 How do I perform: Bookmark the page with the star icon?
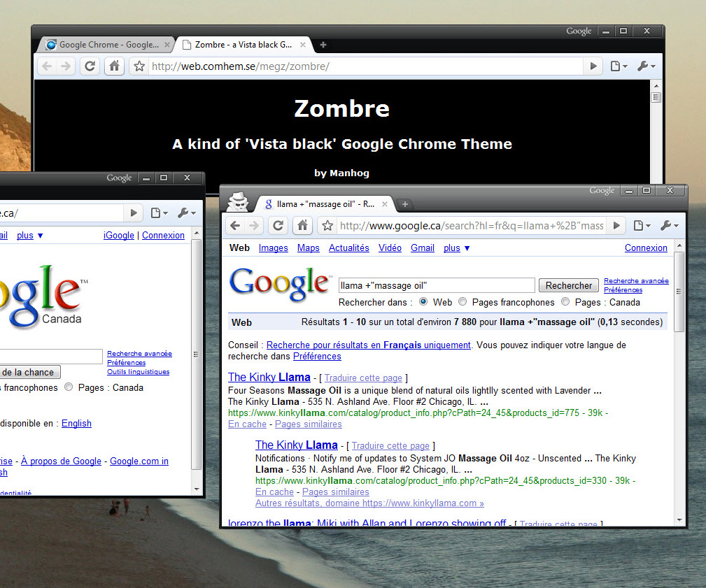pyautogui.click(x=327, y=225)
